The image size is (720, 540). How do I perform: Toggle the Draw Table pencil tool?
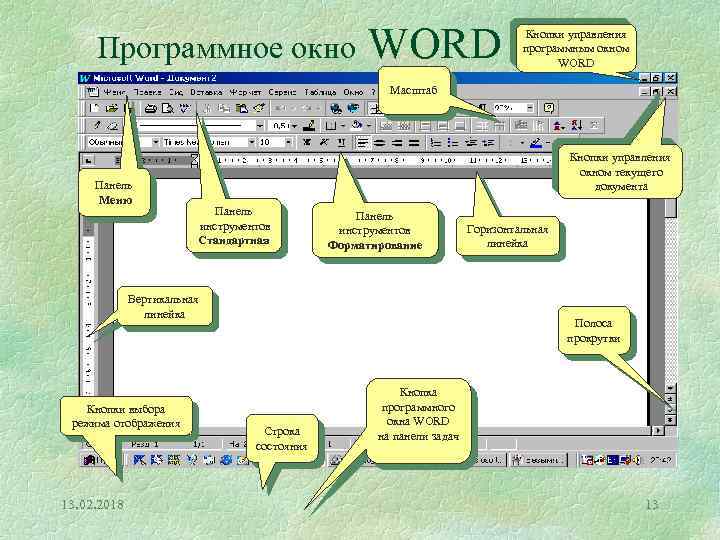coord(96,125)
